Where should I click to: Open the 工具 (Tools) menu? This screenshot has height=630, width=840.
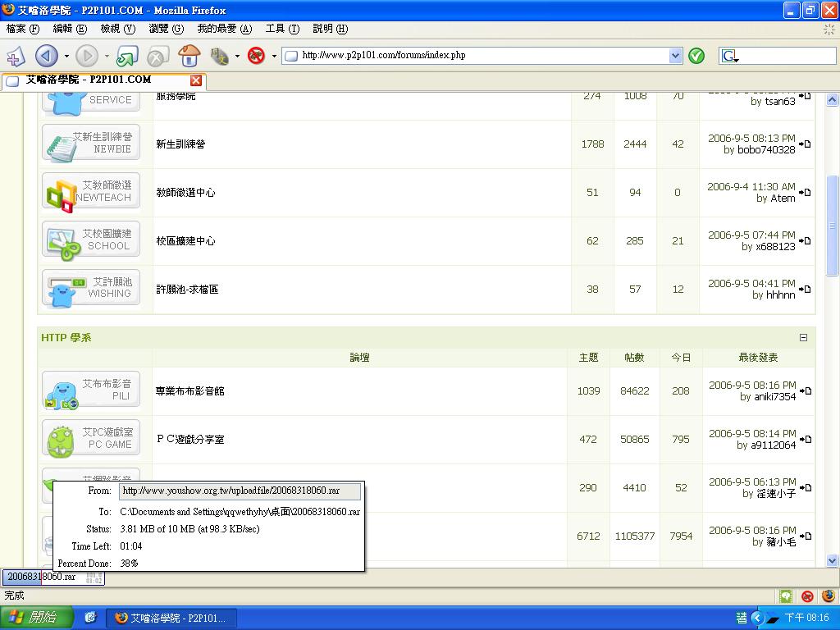click(281, 29)
